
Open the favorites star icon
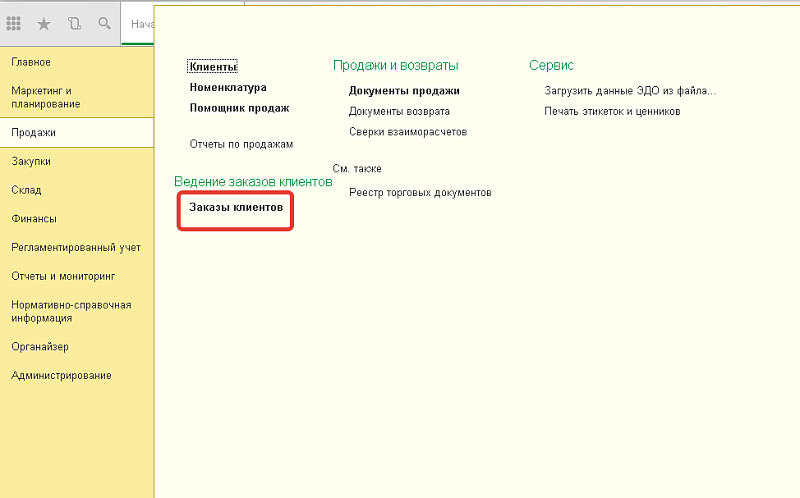pos(44,23)
